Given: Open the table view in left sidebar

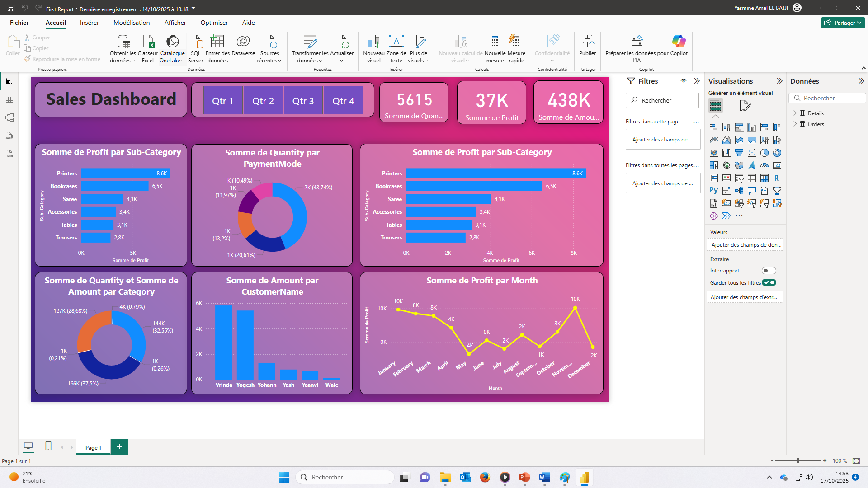Looking at the screenshot, I should 9,99.
